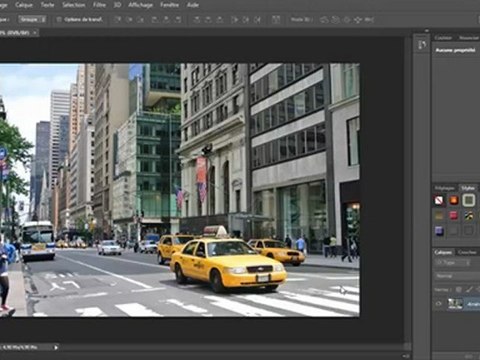The width and height of the screenshot is (480, 360).
Task: Select the 3D pan mode icon
Action: [347, 20]
